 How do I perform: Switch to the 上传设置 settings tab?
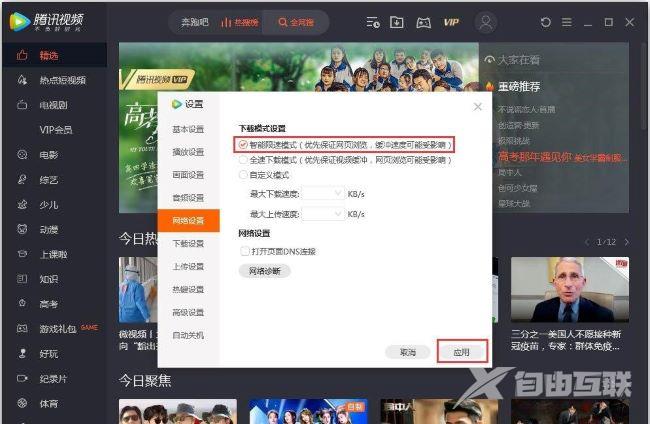189,267
